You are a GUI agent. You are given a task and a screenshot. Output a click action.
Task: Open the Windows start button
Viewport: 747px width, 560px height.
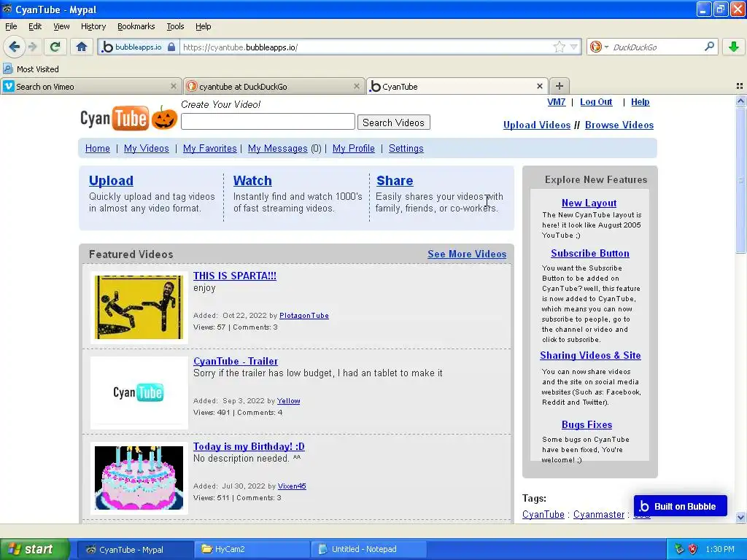34,549
